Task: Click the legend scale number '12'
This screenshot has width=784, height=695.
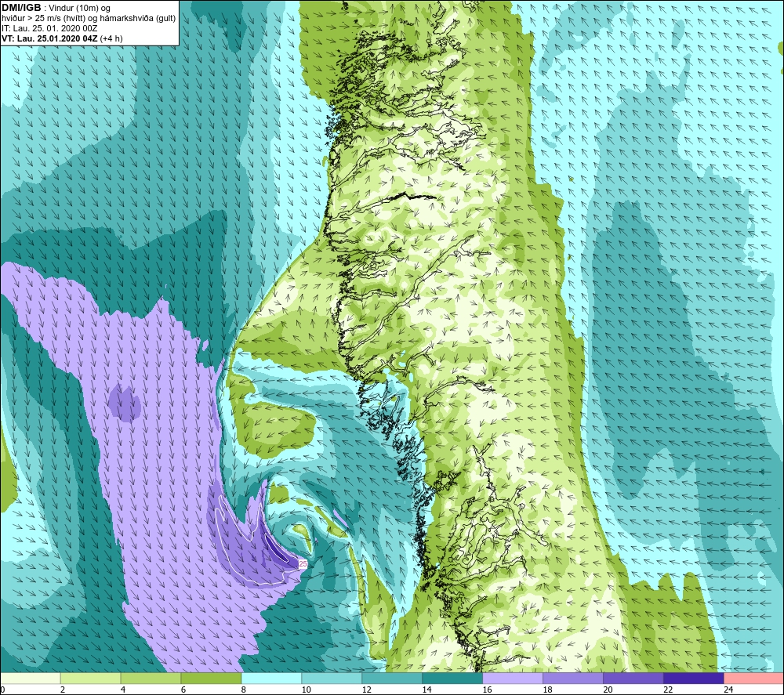Action: coord(366,690)
